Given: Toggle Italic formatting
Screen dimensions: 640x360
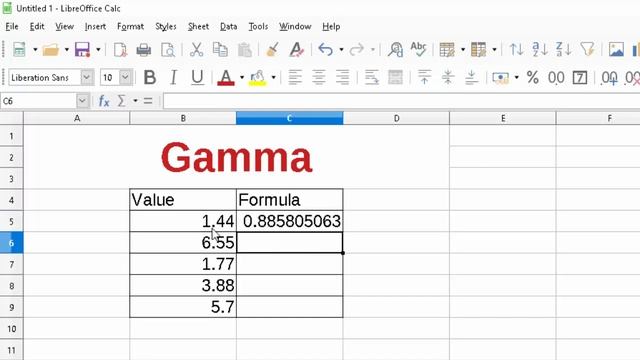Looking at the screenshot, I should pos(173,78).
